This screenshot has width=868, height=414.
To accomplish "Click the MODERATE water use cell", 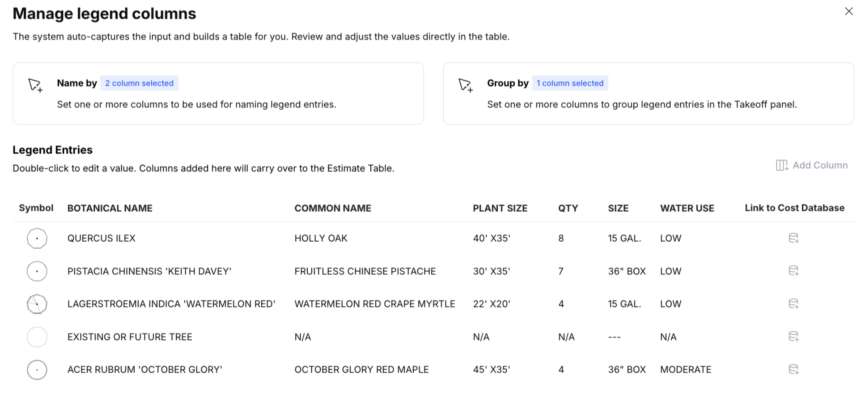I will 685,369.
